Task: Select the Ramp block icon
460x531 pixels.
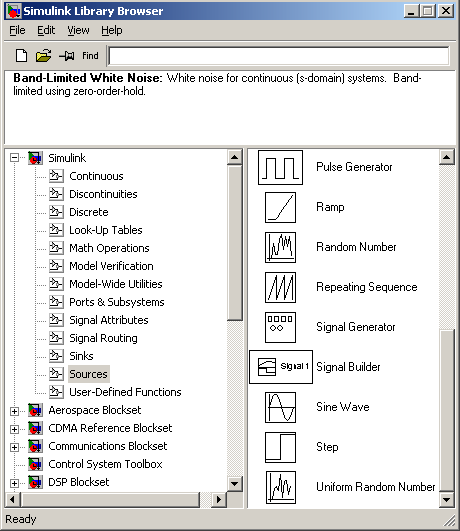Action: (x=280, y=207)
